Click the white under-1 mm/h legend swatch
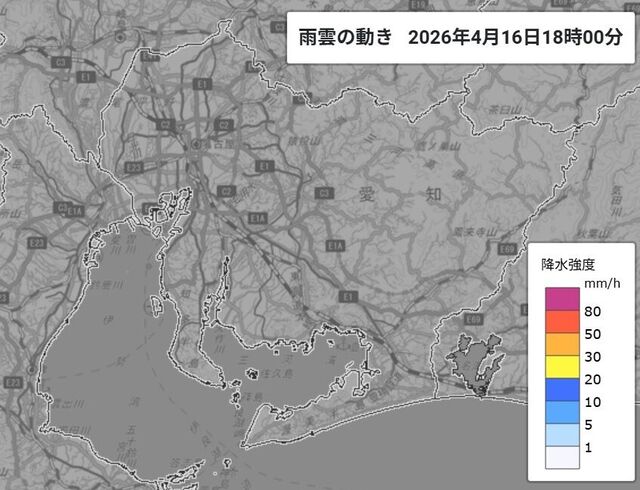Viewport: 640px width, 490px height. point(562,457)
